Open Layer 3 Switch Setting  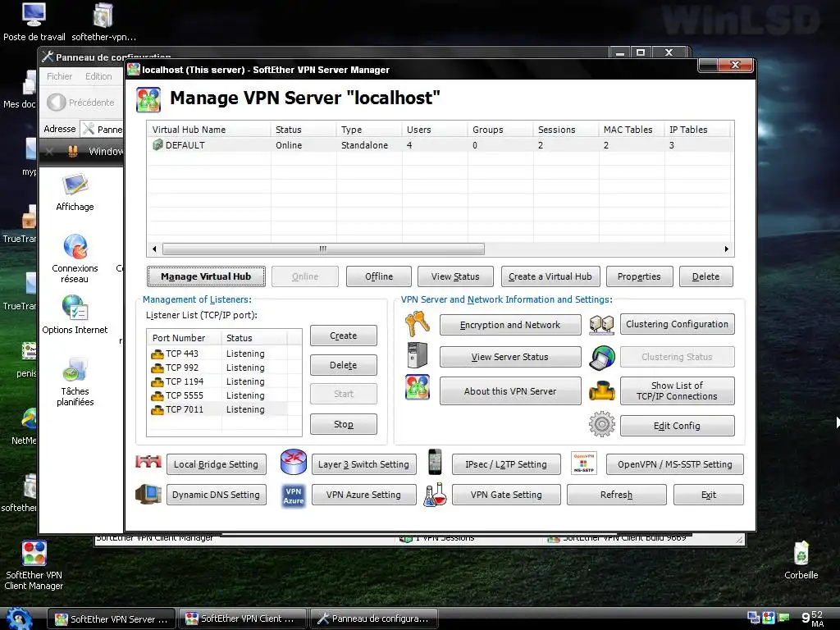coord(363,464)
